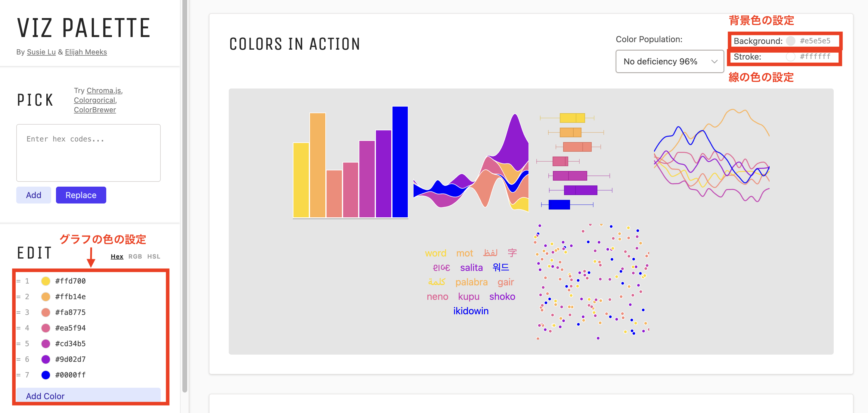The height and width of the screenshot is (413, 868).
Task: Click the drag handle for color 1
Action: click(19, 281)
